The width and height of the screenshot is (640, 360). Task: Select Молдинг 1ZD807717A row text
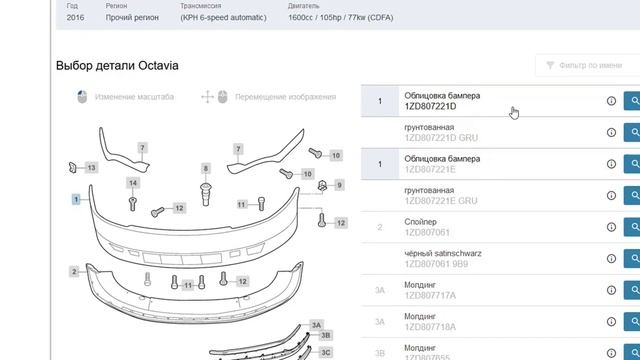tap(430, 290)
